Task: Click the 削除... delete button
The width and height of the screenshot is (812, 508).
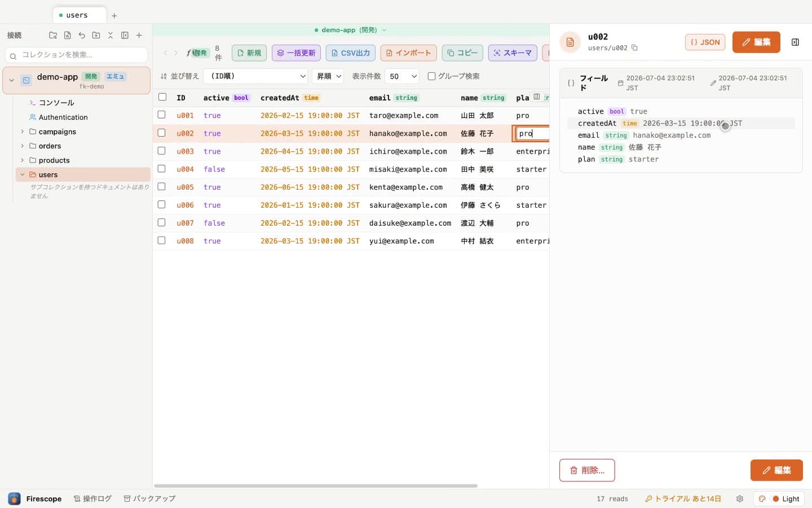Action: click(x=587, y=470)
